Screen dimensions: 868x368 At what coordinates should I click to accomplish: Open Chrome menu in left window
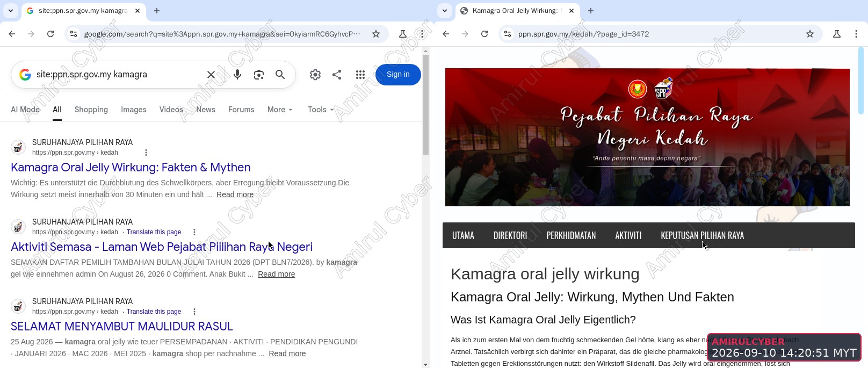click(x=422, y=34)
